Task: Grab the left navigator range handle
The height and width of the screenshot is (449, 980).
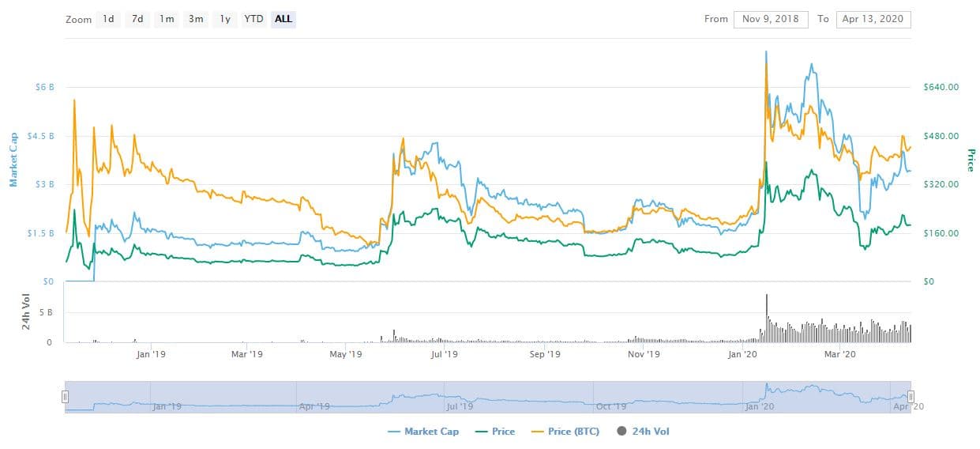Action: tap(66, 397)
